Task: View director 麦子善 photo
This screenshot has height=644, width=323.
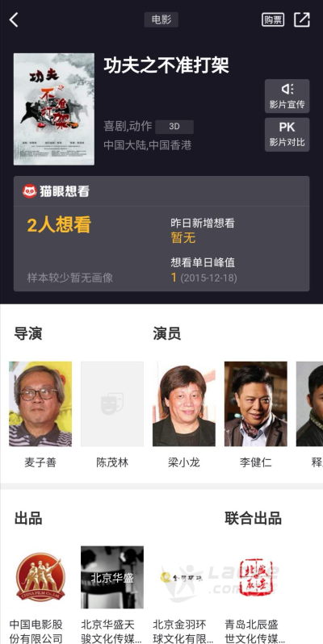Action: point(40,404)
